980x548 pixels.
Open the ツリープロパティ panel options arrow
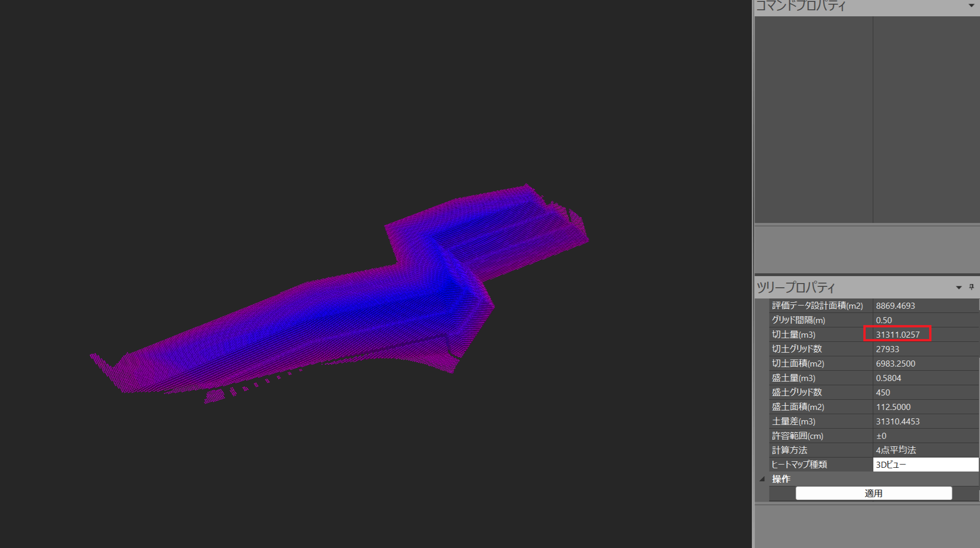959,287
